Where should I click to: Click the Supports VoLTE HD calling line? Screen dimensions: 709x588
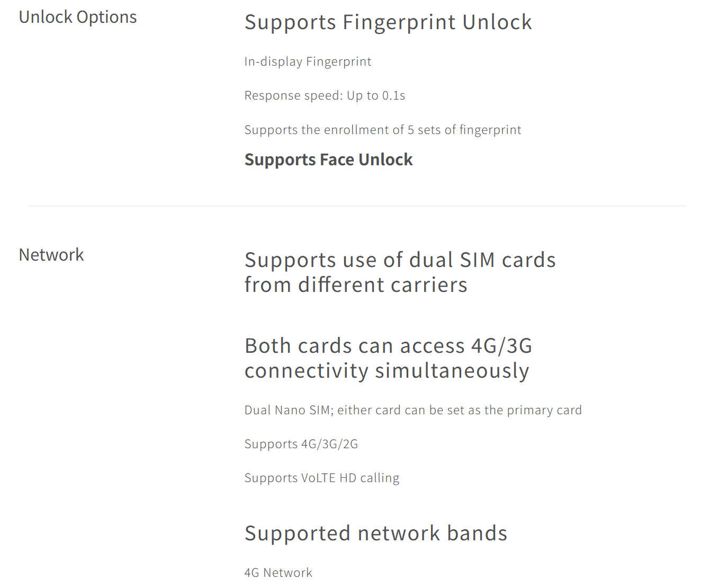(x=322, y=478)
